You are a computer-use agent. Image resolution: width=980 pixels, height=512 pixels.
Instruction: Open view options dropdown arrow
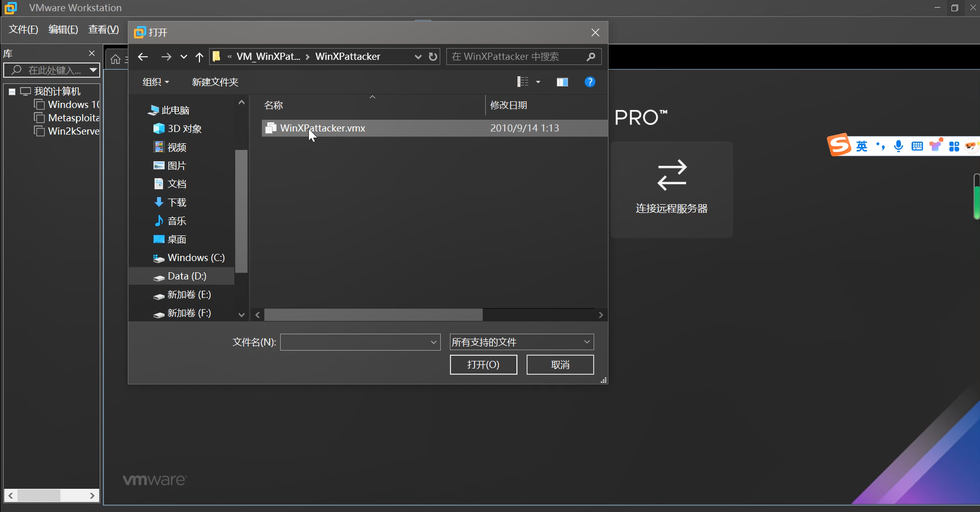point(538,82)
